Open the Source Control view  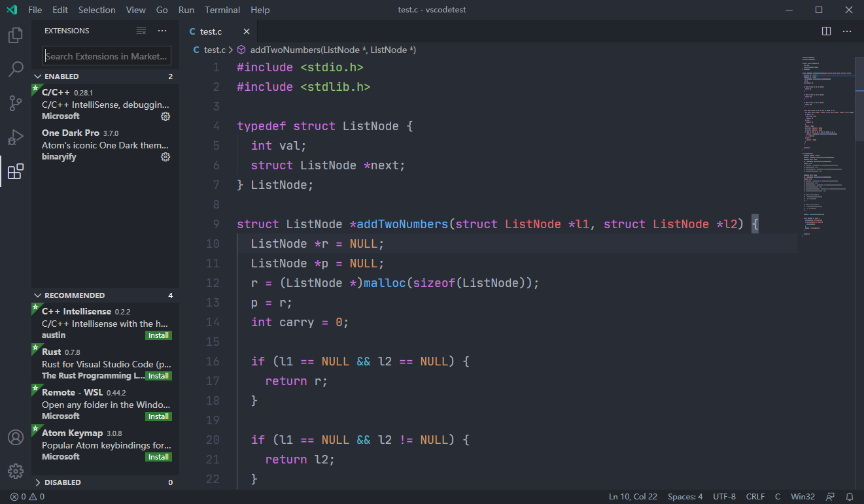pos(15,103)
